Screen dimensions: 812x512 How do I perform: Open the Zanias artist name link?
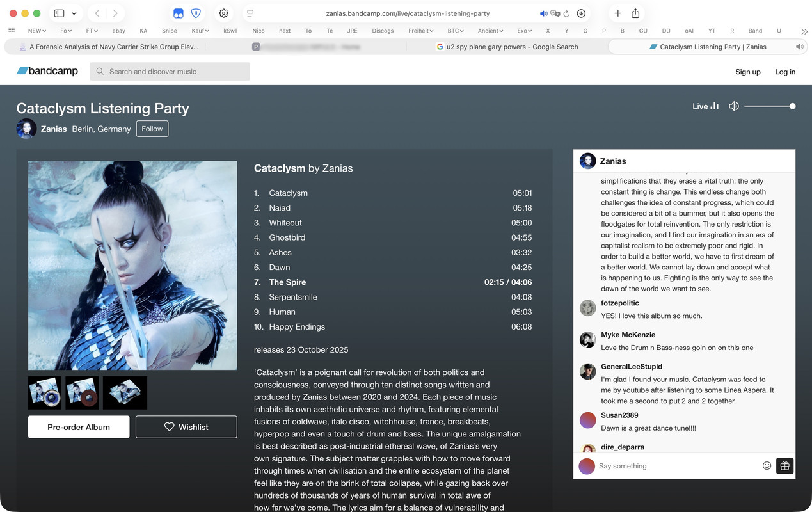54,129
